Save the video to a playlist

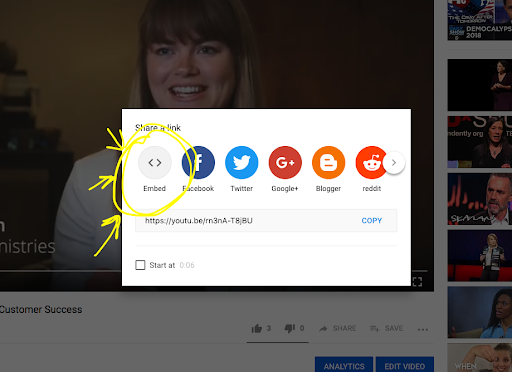(386, 329)
